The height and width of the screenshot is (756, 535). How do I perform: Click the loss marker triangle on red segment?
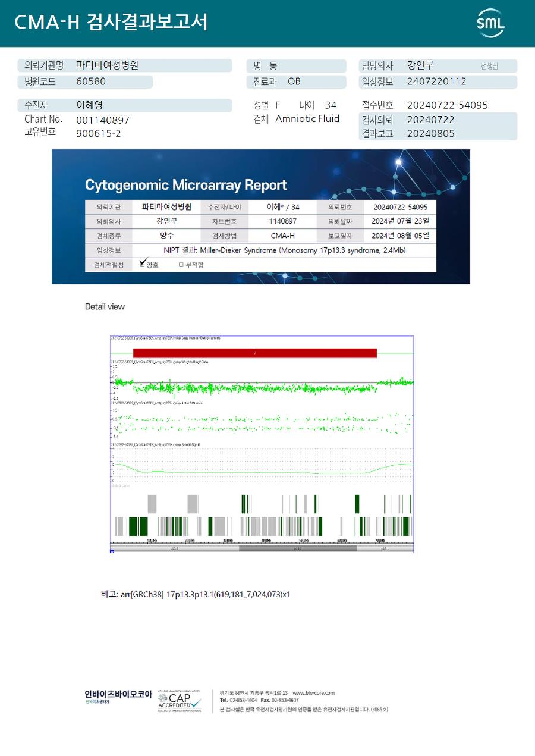click(255, 353)
